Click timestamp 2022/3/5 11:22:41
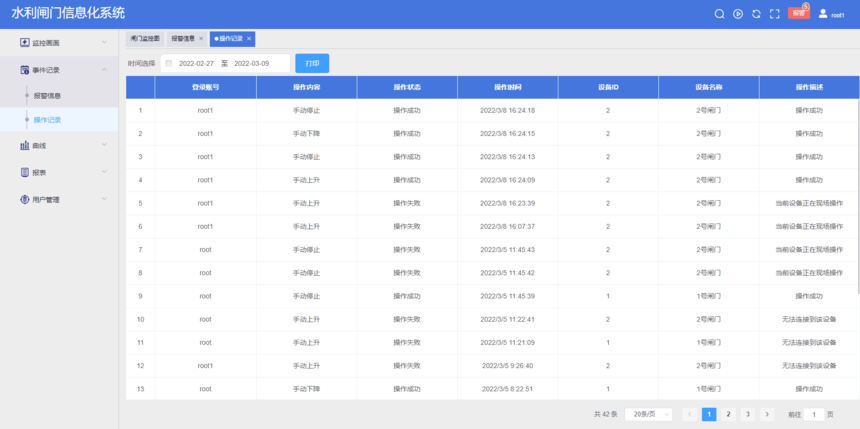Screen dimensions: 860x429 (507, 319)
